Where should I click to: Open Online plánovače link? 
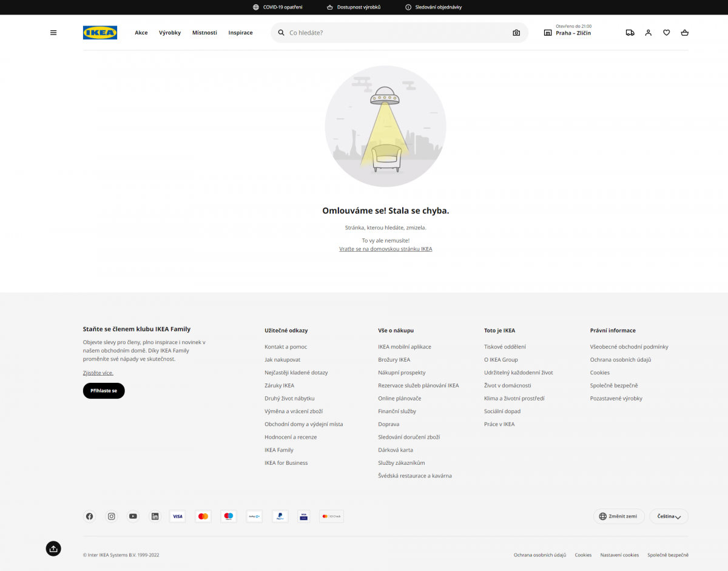click(x=400, y=399)
